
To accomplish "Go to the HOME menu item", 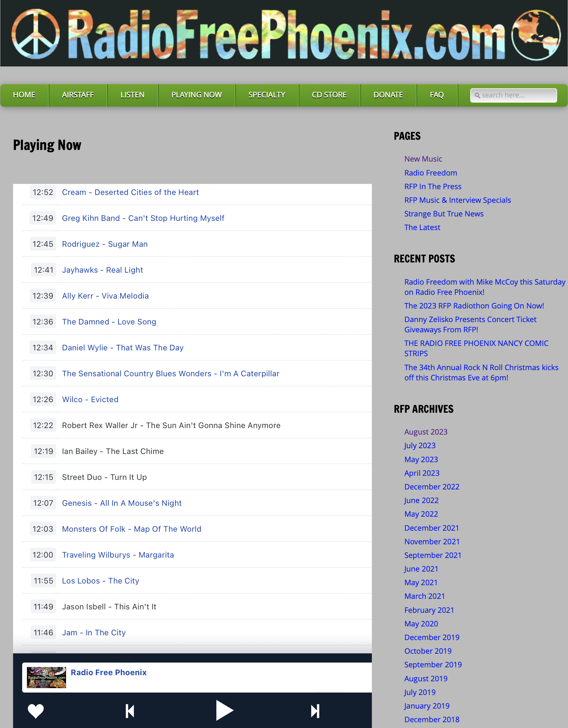I will tap(24, 95).
